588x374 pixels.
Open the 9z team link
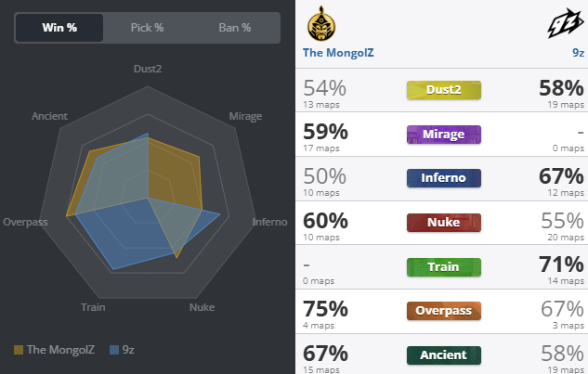click(x=578, y=53)
